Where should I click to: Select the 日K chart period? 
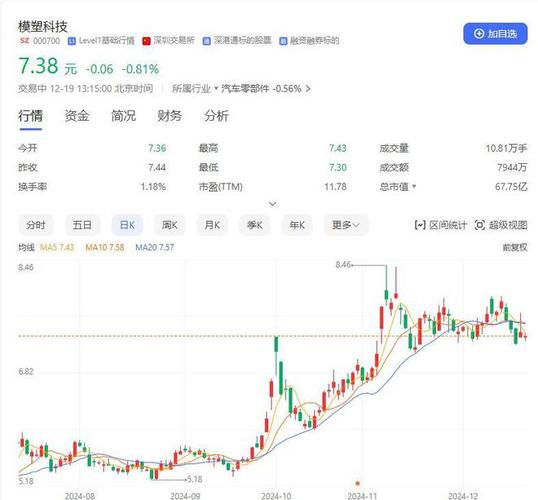[x=127, y=225]
